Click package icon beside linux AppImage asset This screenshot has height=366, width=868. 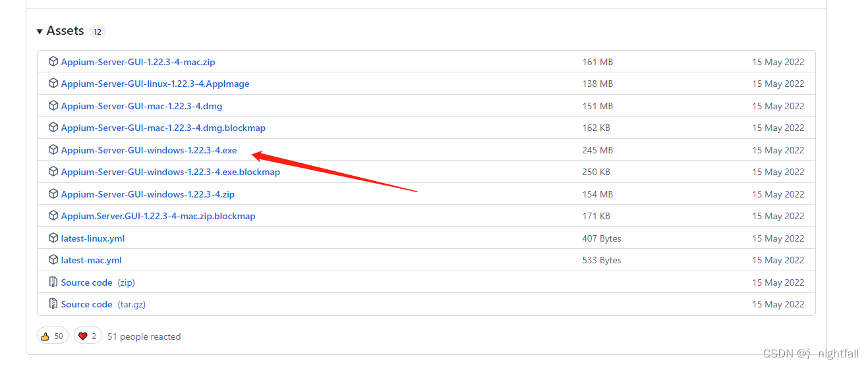53,84
